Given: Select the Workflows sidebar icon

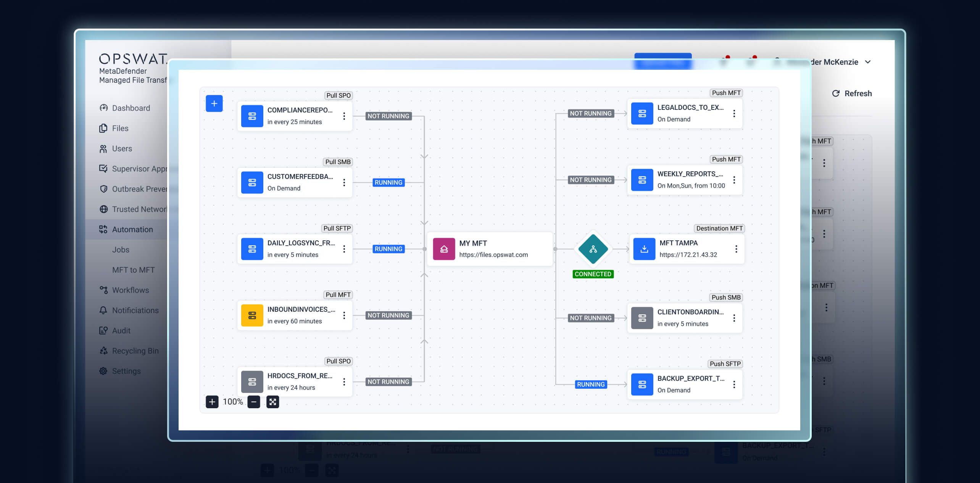Looking at the screenshot, I should click(103, 290).
